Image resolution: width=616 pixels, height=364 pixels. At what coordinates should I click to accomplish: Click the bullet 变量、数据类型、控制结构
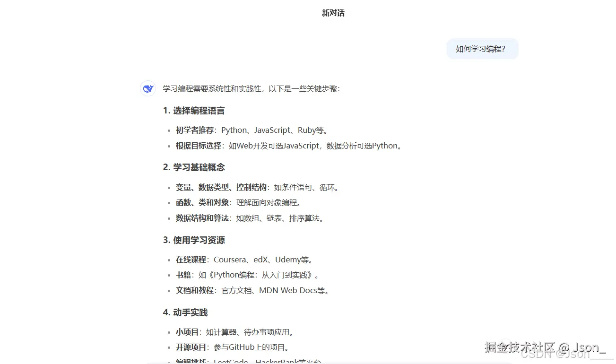[x=258, y=187]
